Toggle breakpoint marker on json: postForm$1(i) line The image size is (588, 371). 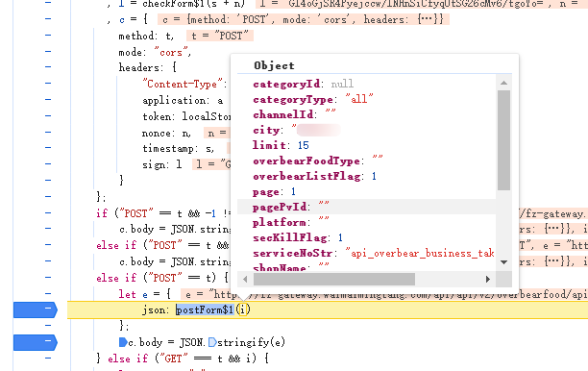(x=36, y=309)
